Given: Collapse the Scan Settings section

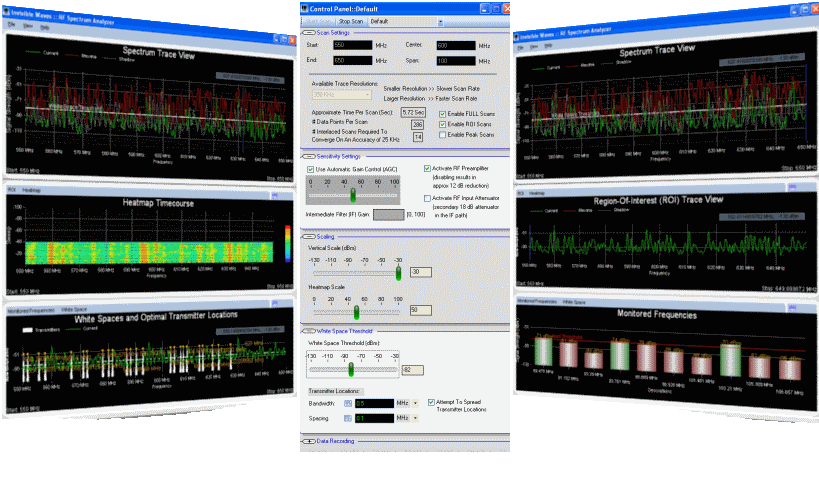Looking at the screenshot, I should click(x=309, y=33).
